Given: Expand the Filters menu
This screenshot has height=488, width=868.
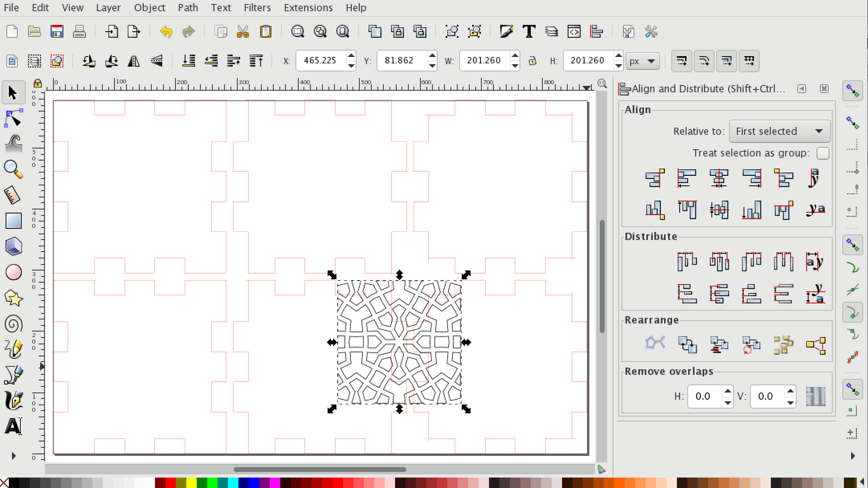Looking at the screenshot, I should pos(257,8).
